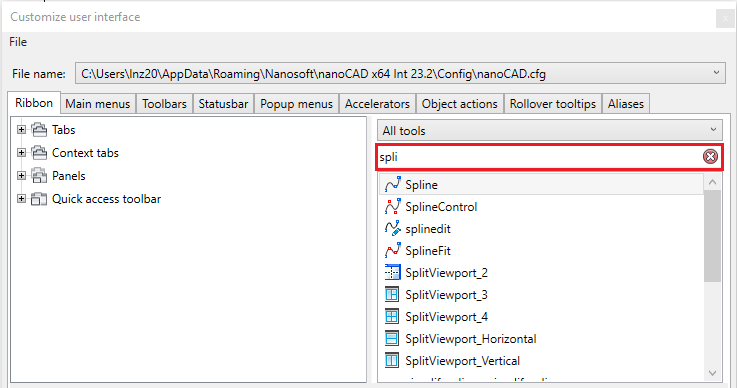Select the 'SplitViewport_4' list entry text

tap(447, 317)
